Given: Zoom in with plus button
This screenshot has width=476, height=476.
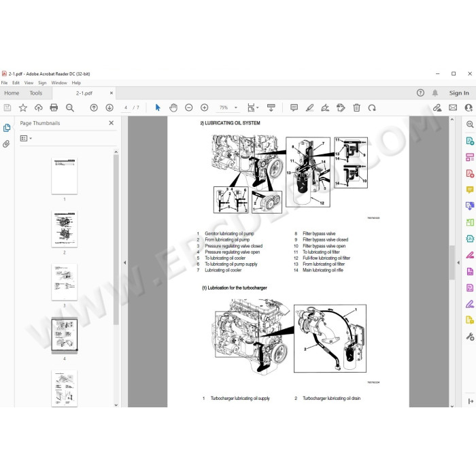Looking at the screenshot, I should coord(205,107).
